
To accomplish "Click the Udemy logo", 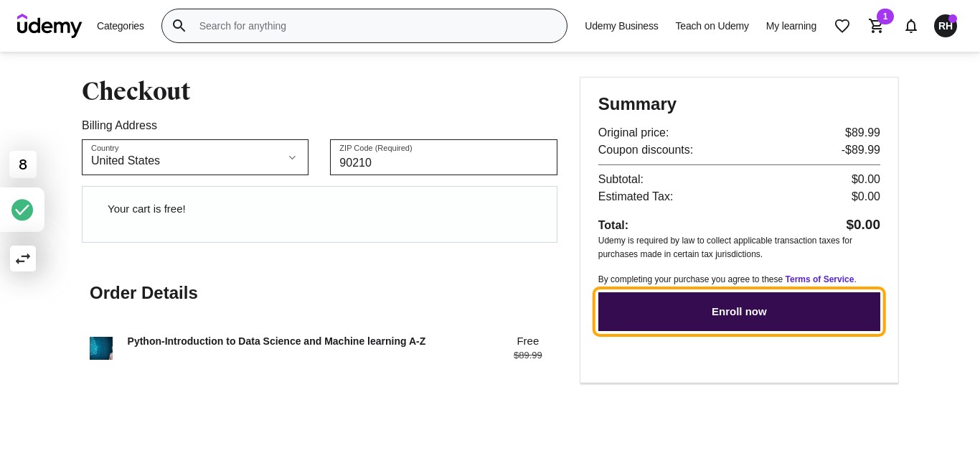I will tap(50, 26).
